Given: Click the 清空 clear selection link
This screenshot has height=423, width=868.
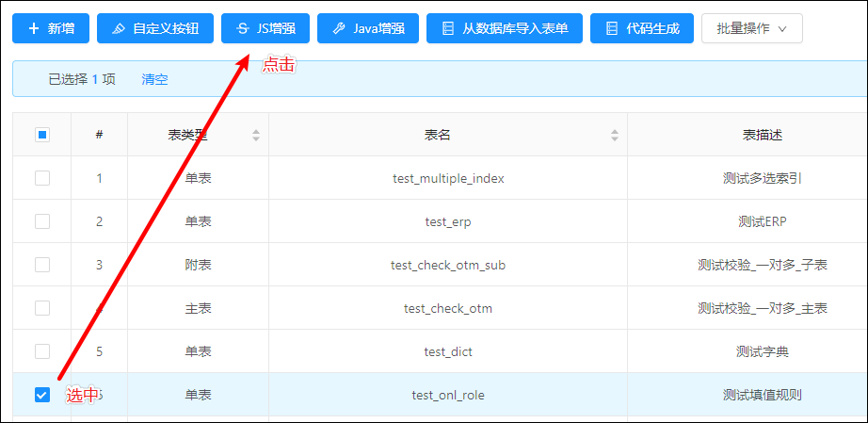Looking at the screenshot, I should click(155, 79).
